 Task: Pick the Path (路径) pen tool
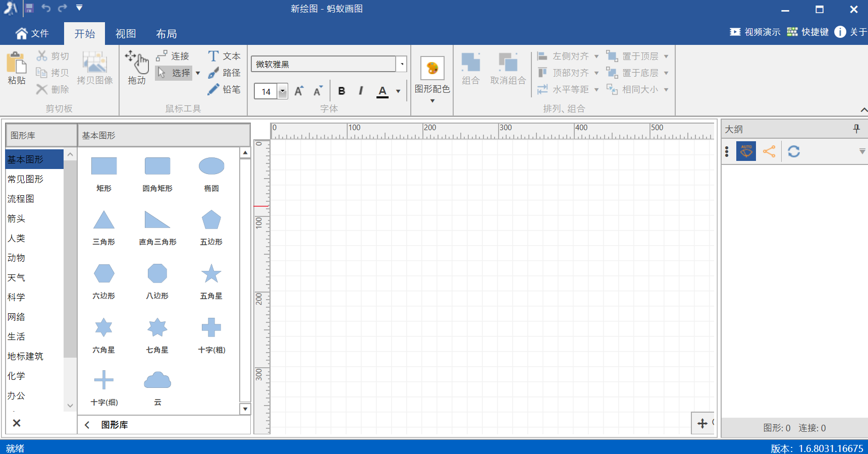[x=225, y=73]
